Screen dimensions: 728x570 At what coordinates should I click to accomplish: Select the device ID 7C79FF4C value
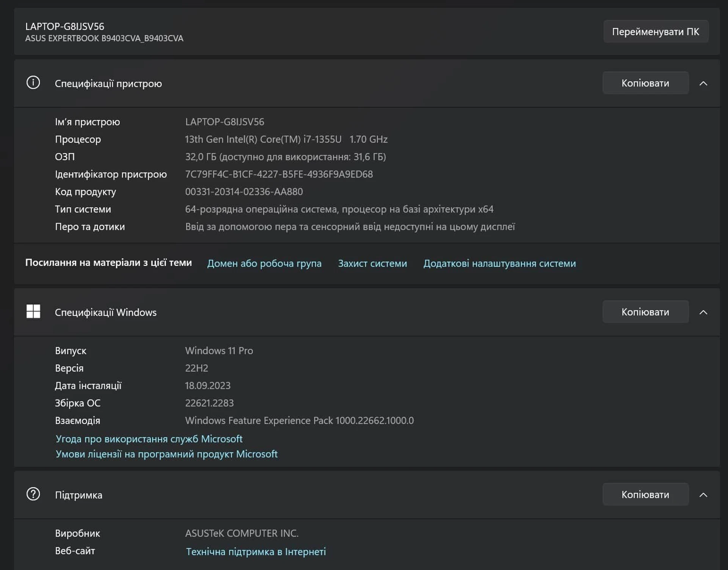(279, 174)
